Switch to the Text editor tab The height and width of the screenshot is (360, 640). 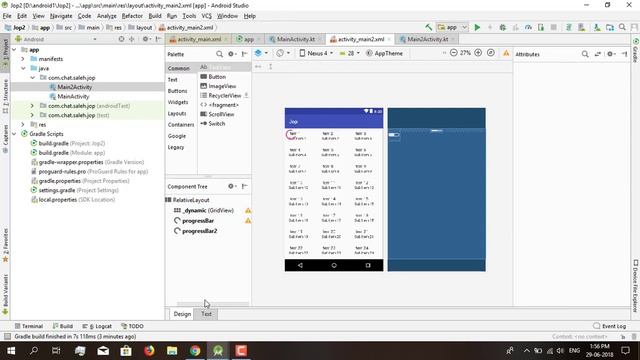tap(206, 314)
